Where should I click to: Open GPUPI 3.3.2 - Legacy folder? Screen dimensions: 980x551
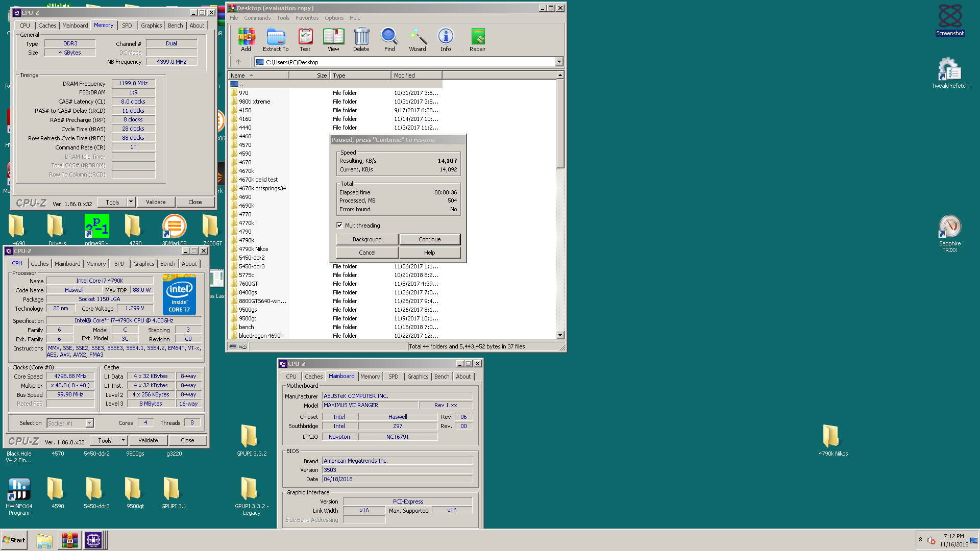[251, 496]
